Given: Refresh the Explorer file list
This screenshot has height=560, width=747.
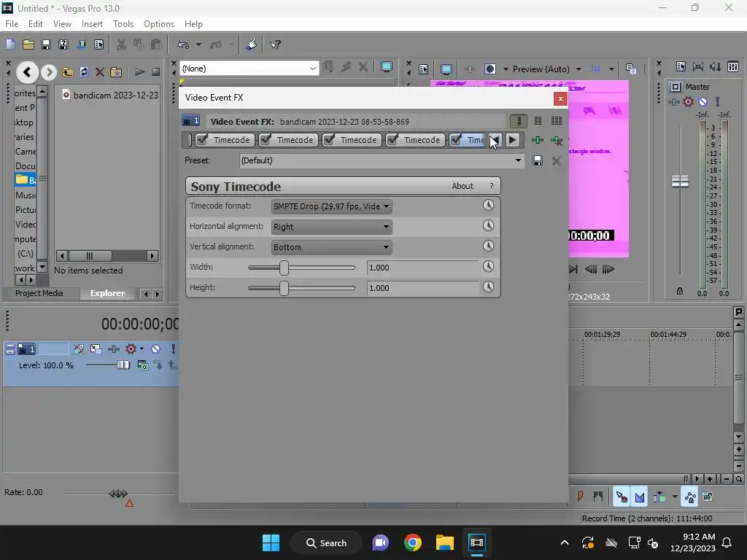Looking at the screenshot, I should click(x=84, y=72).
